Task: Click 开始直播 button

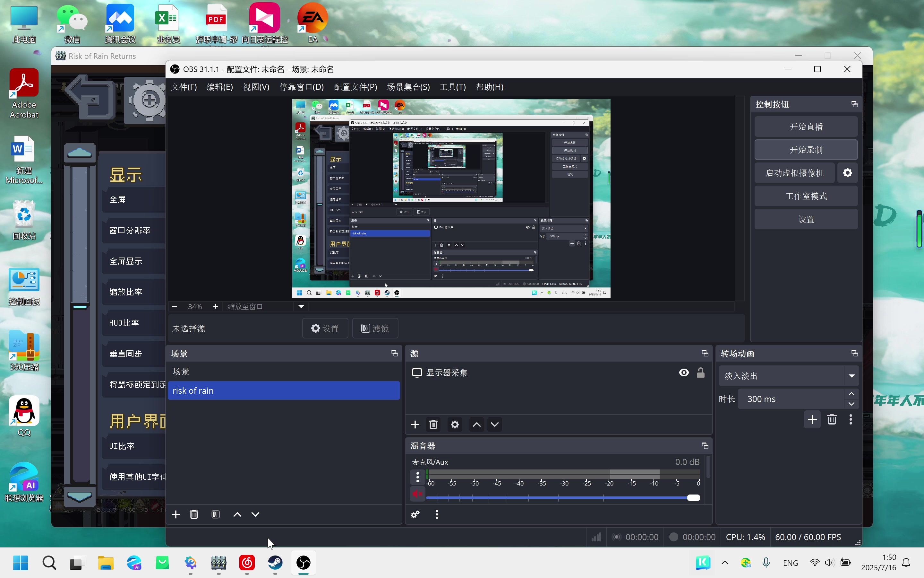Action: coord(806,127)
